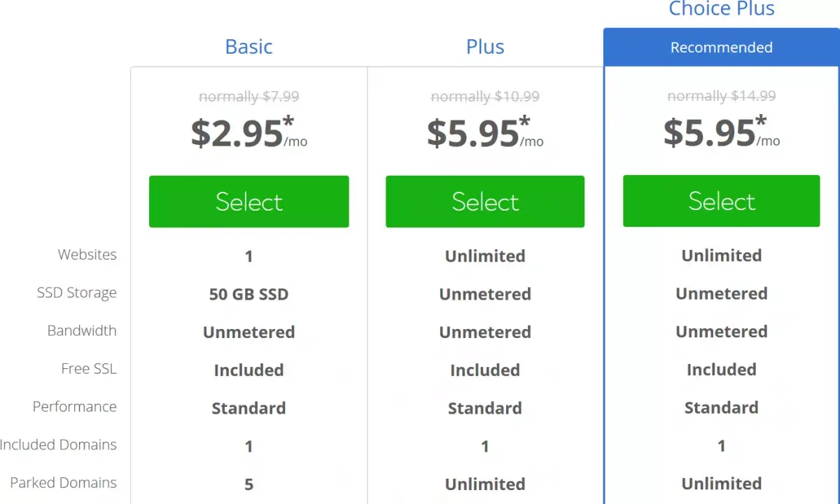
Task: Click the Performance row label
Action: pos(75,407)
